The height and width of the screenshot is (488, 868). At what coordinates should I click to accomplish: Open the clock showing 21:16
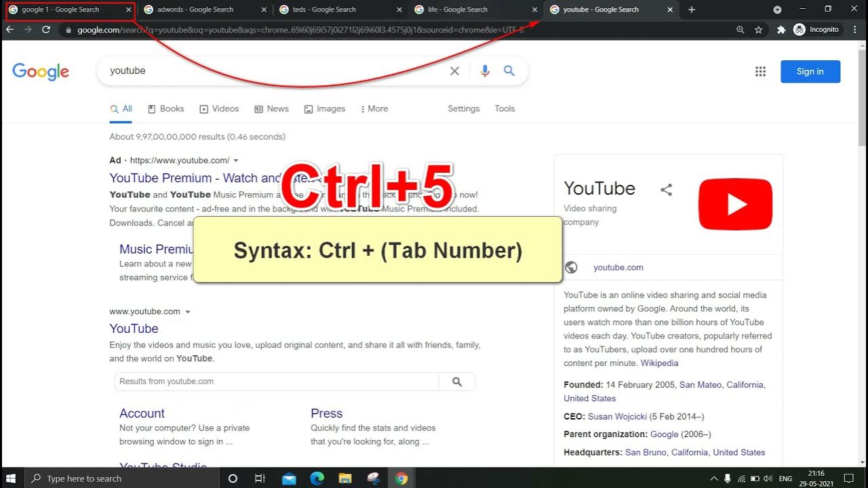[816, 479]
